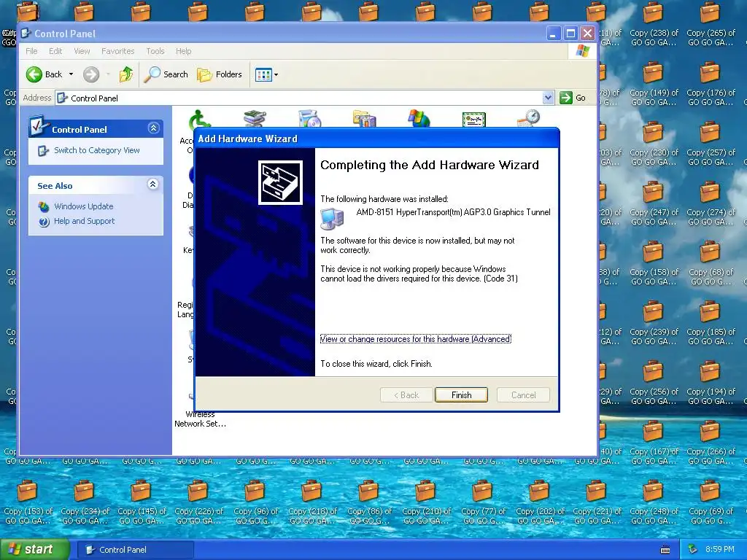The width and height of the screenshot is (747, 560).
Task: Click Cancel in Add Hardware Wizard
Action: point(523,394)
